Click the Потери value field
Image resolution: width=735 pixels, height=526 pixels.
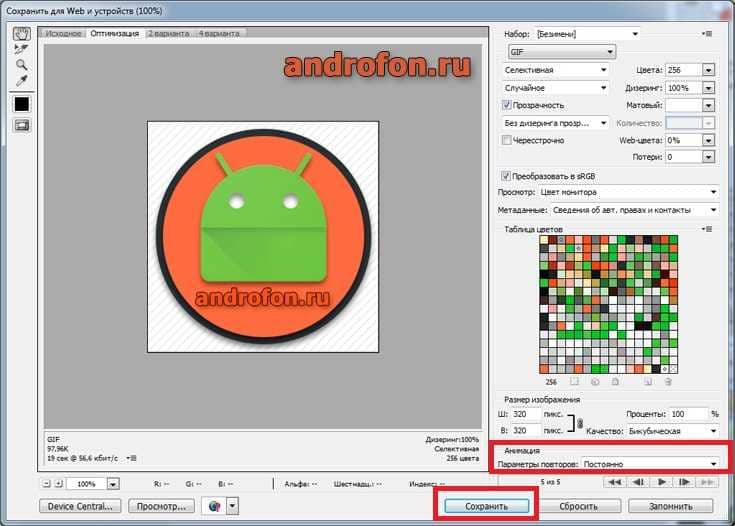pos(683,157)
